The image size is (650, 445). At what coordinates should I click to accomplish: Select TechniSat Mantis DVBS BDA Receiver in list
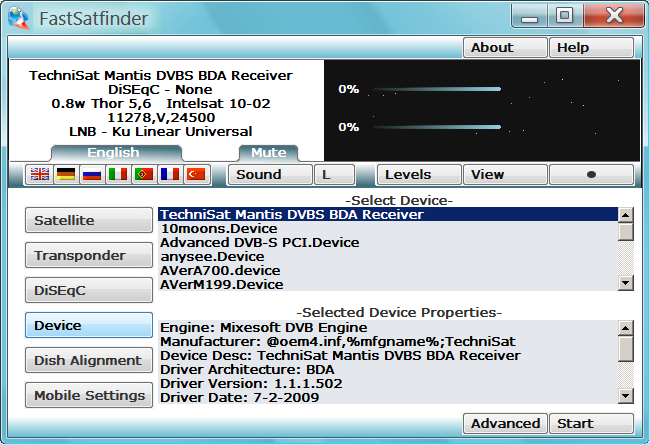coord(388,214)
